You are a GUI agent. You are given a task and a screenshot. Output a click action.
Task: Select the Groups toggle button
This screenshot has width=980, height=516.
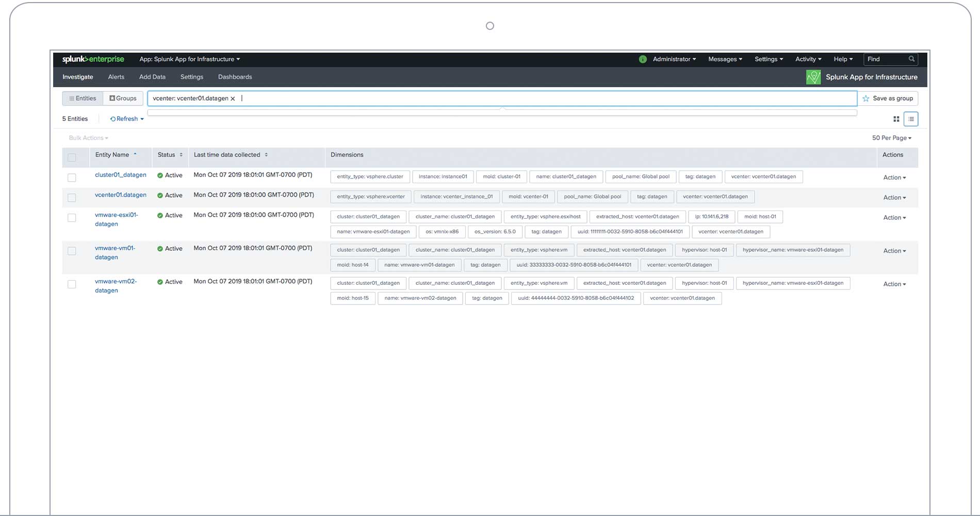(x=123, y=99)
